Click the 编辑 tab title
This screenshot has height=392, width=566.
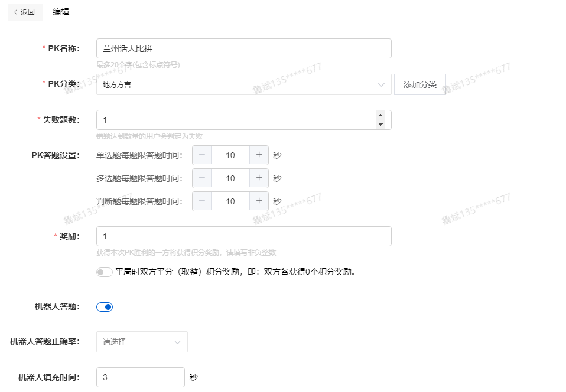pyautogui.click(x=61, y=12)
